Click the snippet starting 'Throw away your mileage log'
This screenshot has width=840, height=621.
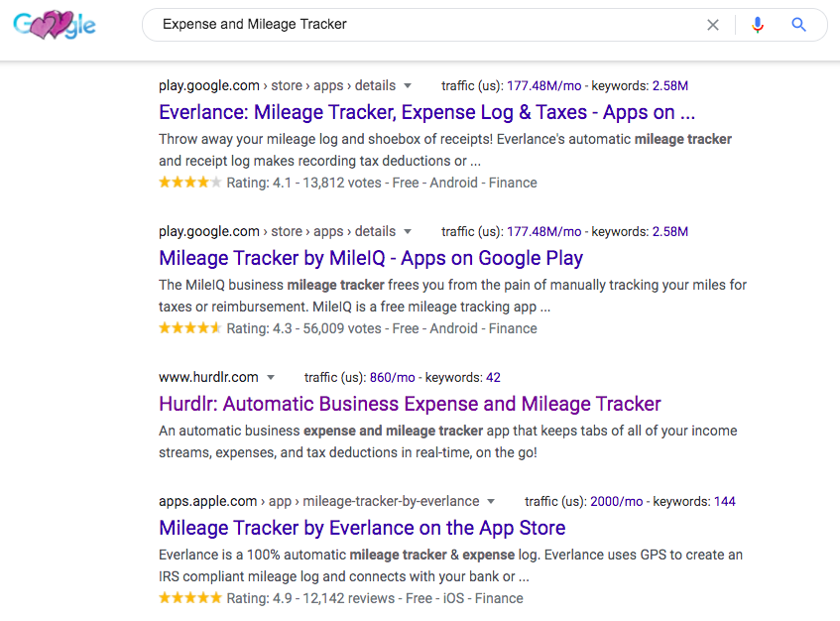coord(444,150)
